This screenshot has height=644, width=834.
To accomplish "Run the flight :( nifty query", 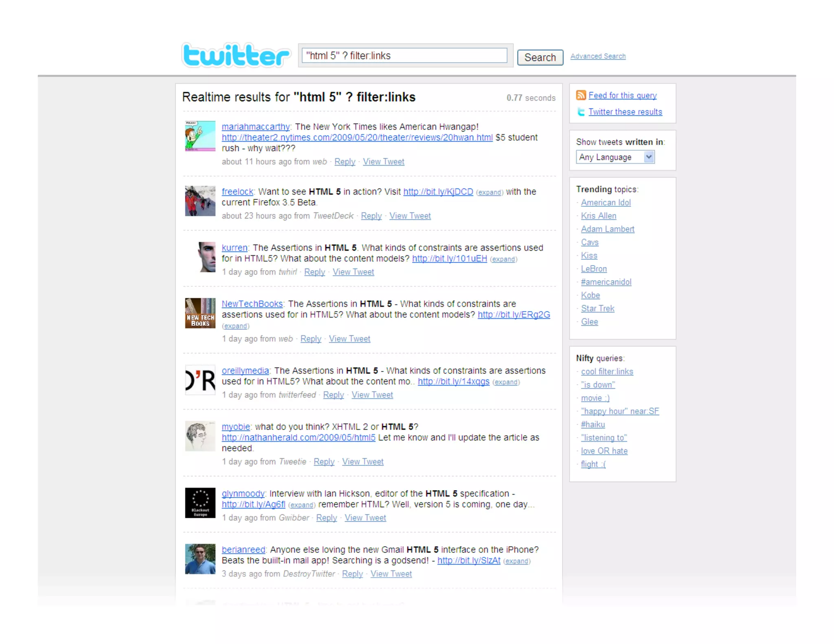I will 593,464.
